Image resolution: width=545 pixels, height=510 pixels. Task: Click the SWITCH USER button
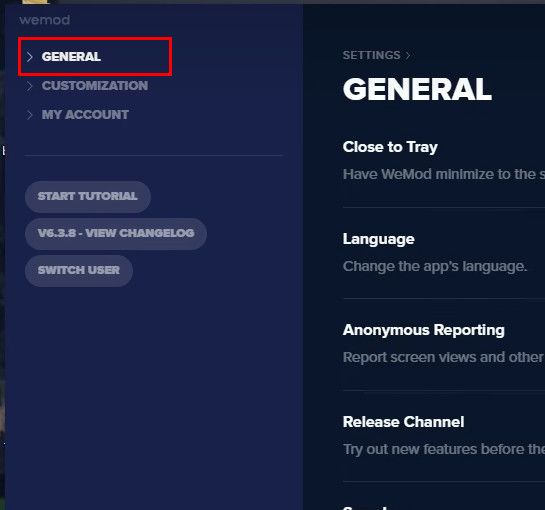tap(79, 271)
